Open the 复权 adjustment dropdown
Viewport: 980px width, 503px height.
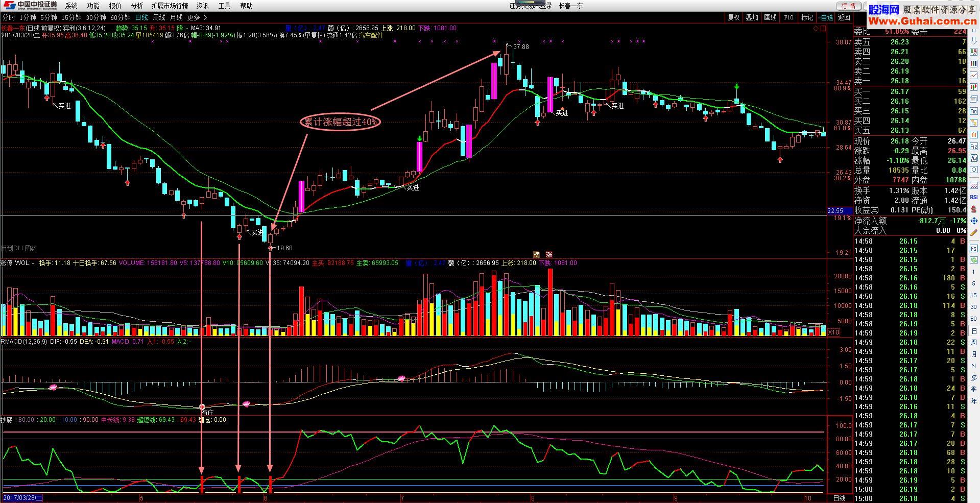click(x=734, y=17)
